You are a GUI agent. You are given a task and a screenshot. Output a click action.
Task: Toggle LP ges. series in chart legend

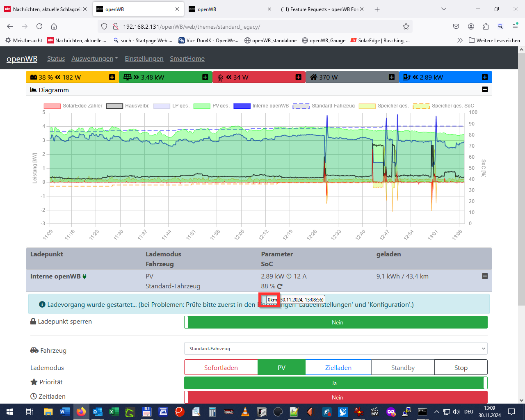(x=171, y=106)
